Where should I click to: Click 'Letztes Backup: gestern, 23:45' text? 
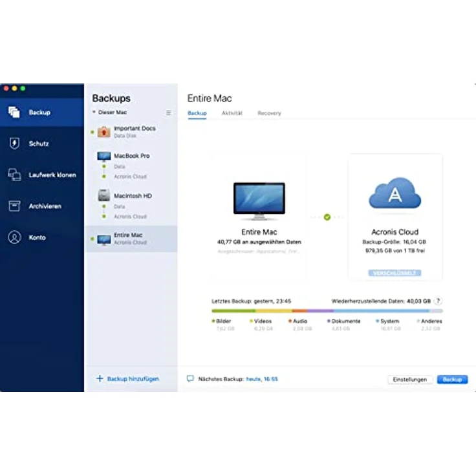pyautogui.click(x=252, y=301)
